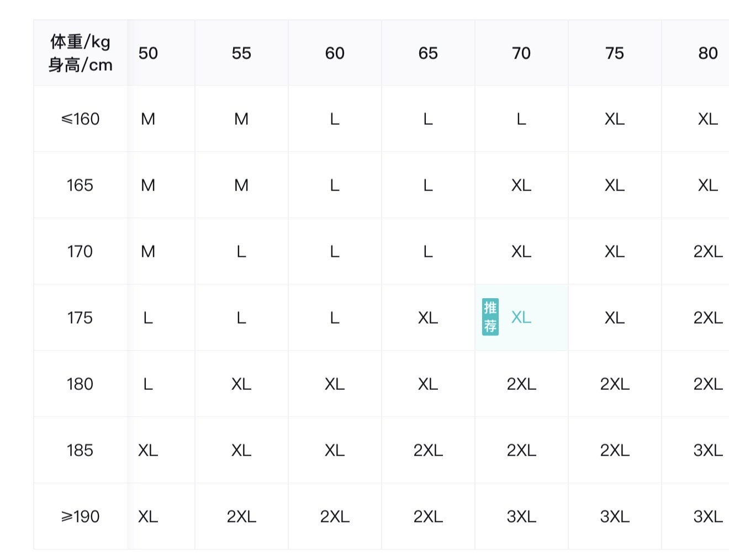Click the 175 cm height row label
Screen dimensions: 729x560
point(81,318)
